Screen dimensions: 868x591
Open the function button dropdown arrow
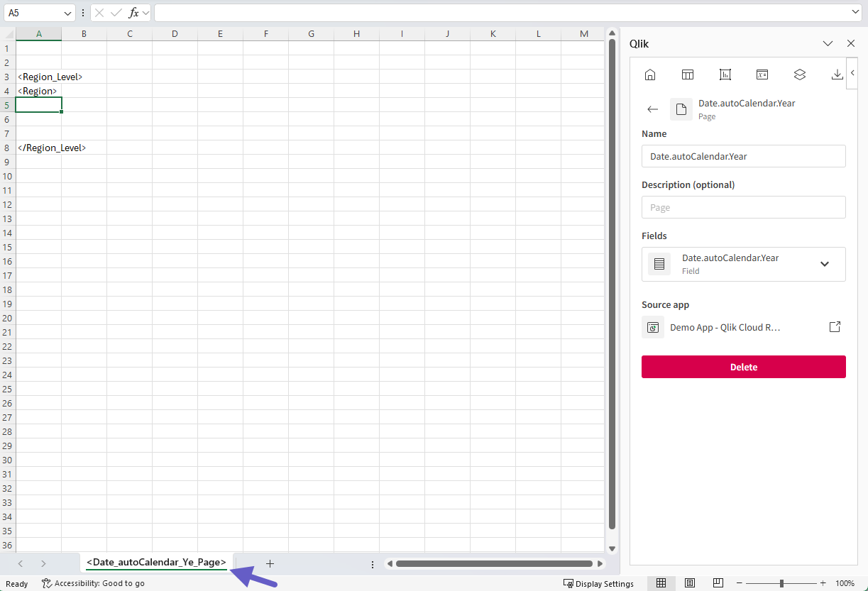pos(145,13)
